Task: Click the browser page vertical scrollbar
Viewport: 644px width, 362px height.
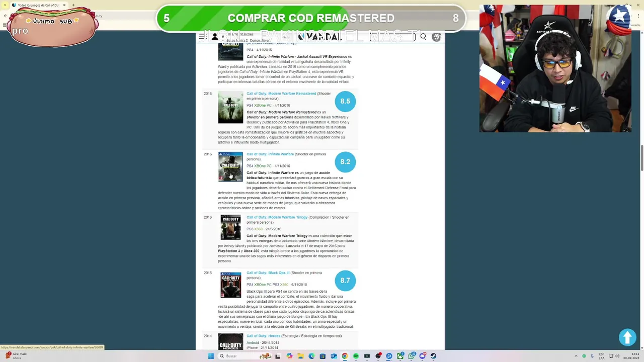Action: click(x=641, y=158)
